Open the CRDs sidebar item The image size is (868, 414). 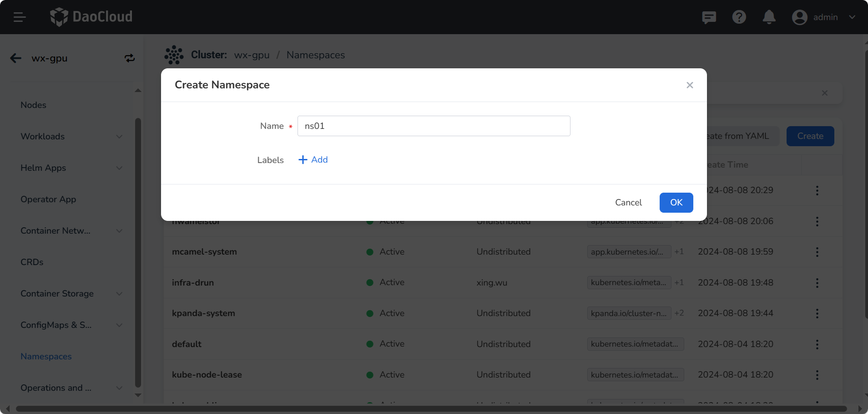(x=32, y=262)
